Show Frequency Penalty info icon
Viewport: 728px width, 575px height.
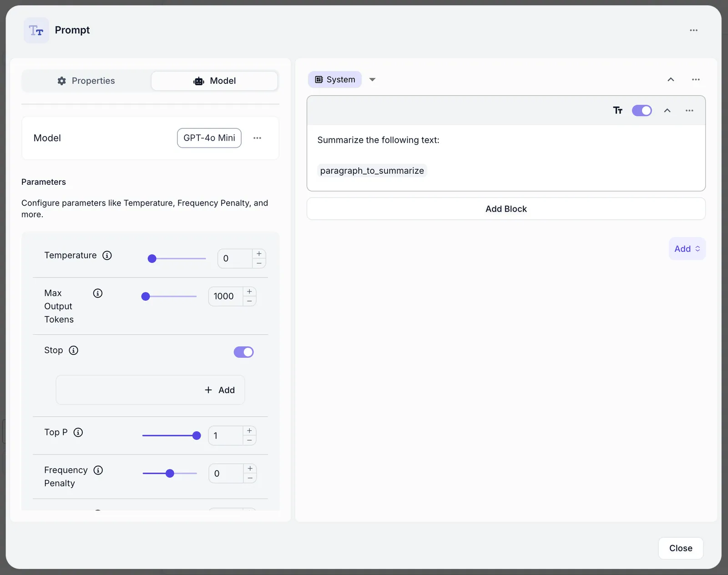(x=98, y=470)
